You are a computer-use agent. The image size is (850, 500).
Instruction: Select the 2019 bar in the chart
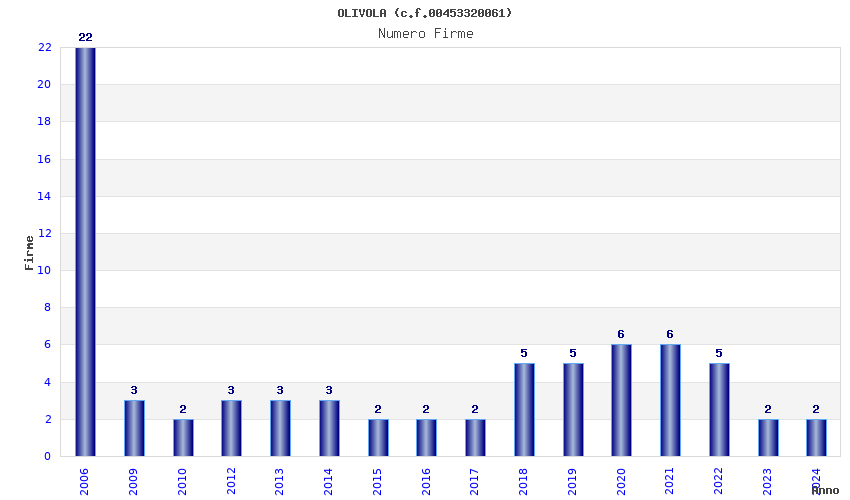[573, 409]
